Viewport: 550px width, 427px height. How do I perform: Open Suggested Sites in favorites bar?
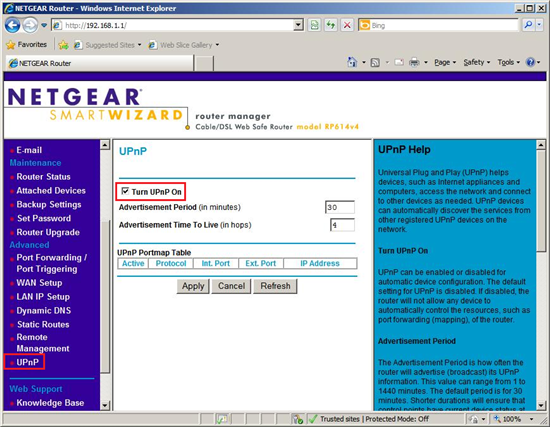click(108, 45)
